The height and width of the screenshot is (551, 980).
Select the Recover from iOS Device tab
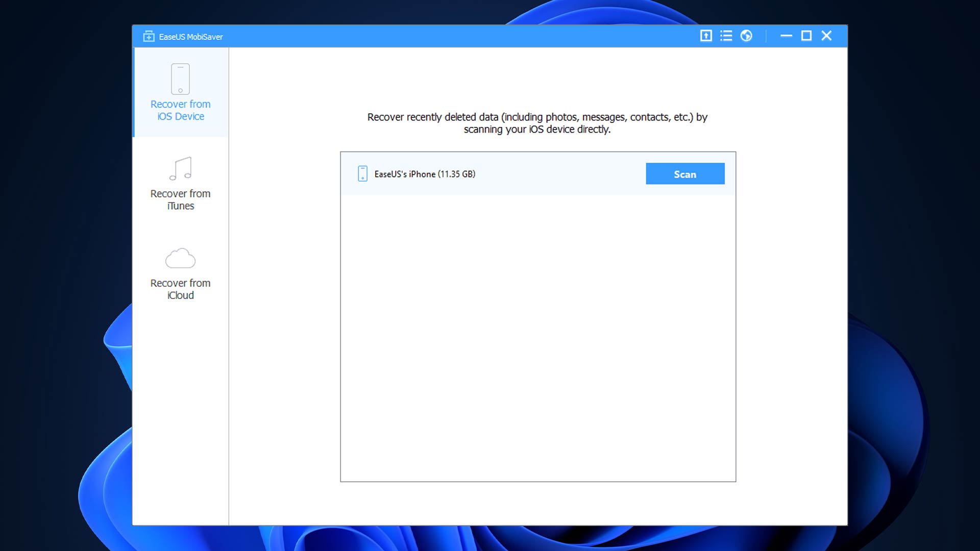click(181, 92)
